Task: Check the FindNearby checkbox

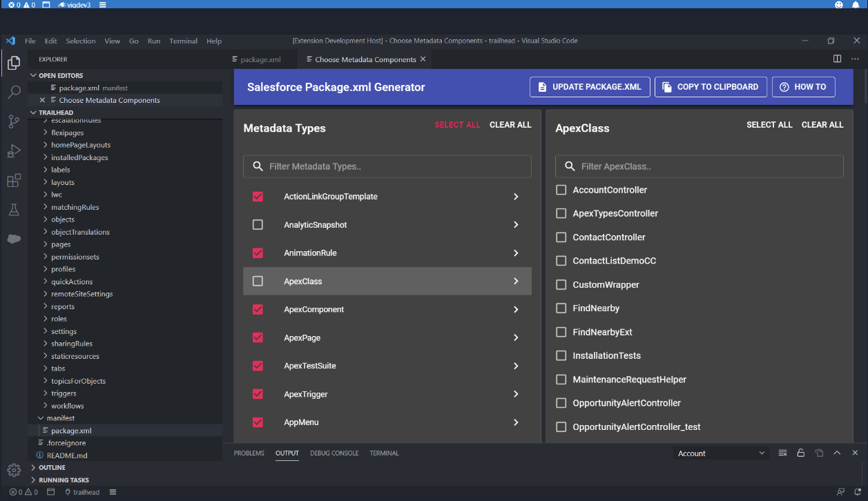Action: pos(561,308)
